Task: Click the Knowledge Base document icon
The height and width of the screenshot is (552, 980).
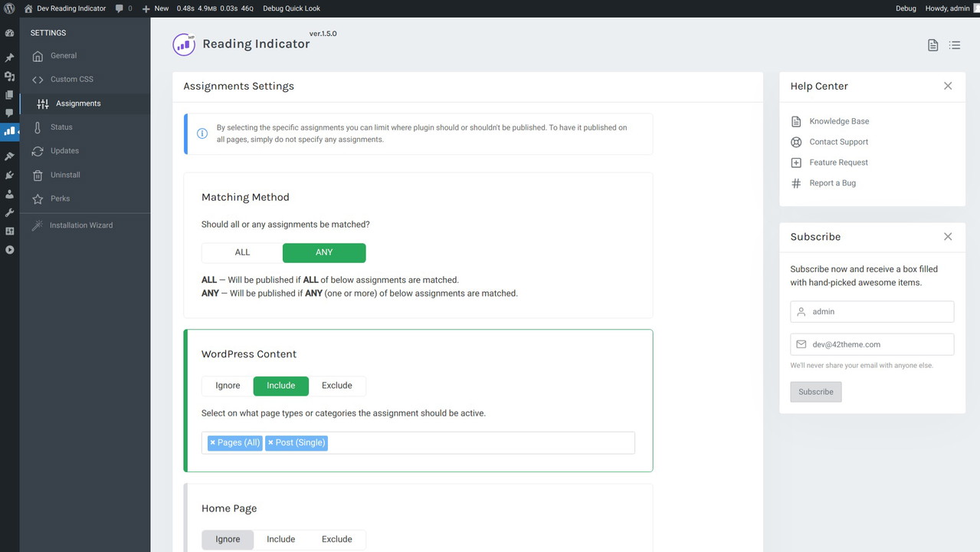Action: click(796, 121)
